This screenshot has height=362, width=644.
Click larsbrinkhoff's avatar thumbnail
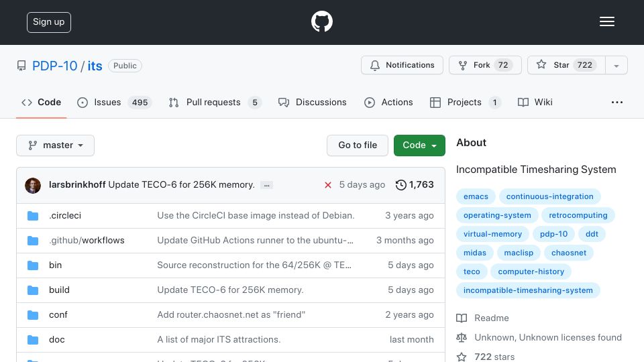click(33, 185)
